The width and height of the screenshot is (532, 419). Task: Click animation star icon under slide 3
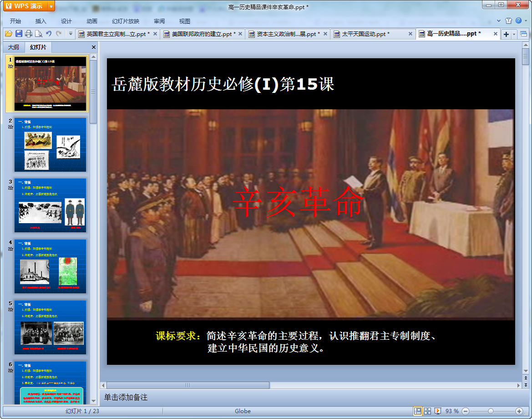point(10,188)
